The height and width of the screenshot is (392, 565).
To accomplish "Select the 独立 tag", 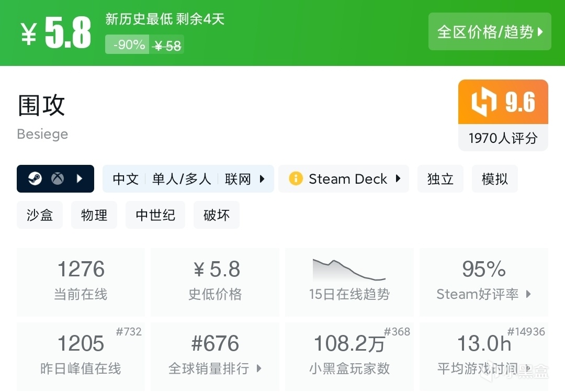I will 440,178.
